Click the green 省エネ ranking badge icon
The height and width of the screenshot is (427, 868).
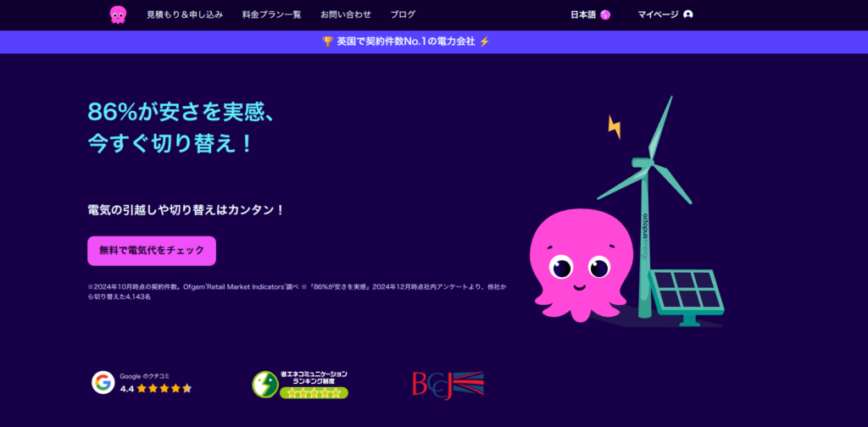coord(264,384)
